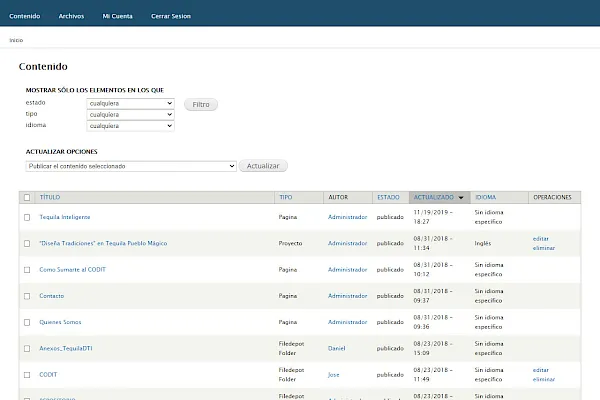Image resolution: width=600 pixels, height=400 pixels.
Task: Select the Anexos_TequilaDTI row checkbox
Action: pos(27,349)
